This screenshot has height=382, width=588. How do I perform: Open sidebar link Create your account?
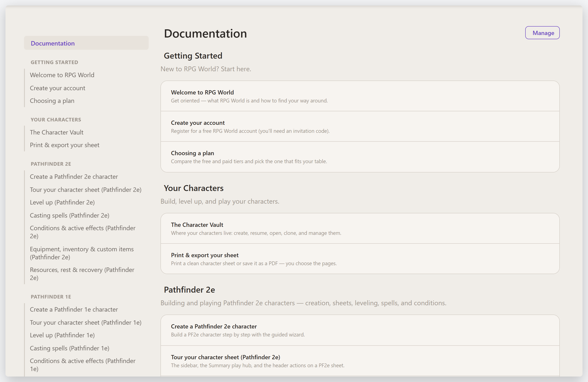[x=57, y=88]
